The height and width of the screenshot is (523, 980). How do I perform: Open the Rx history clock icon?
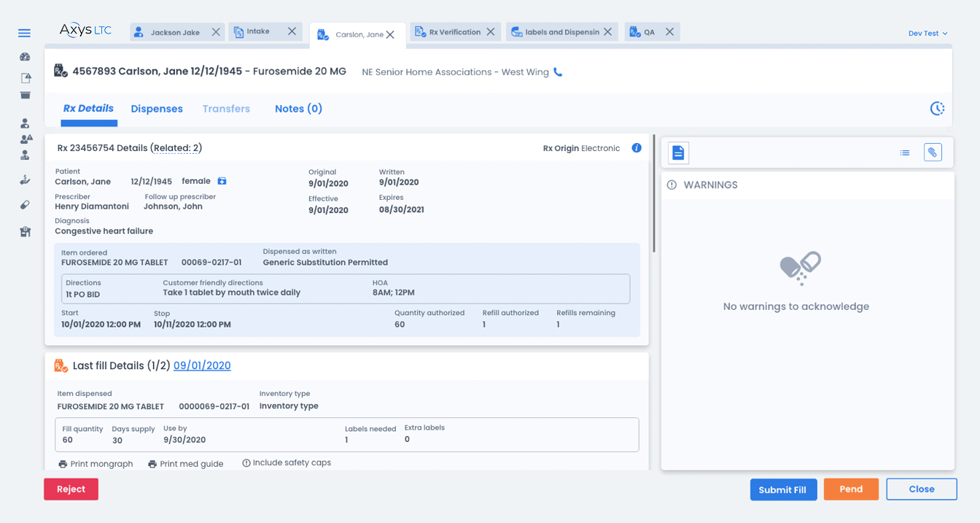937,109
